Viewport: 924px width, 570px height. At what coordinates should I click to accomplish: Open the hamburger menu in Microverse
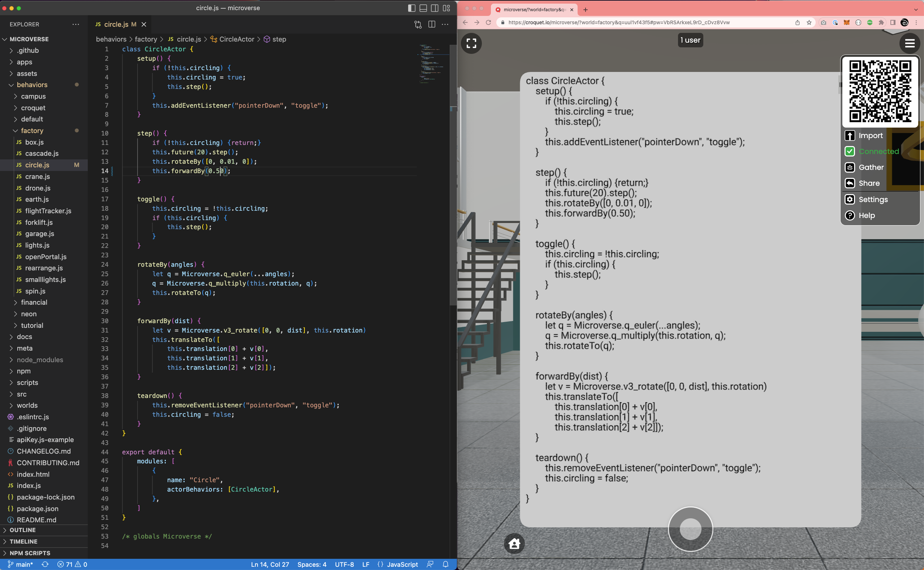pyautogui.click(x=910, y=43)
